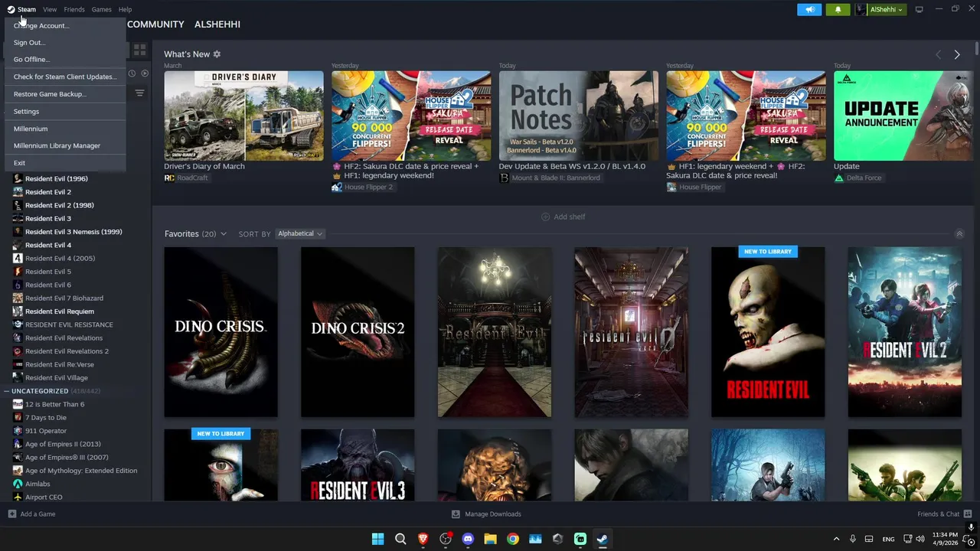The image size is (980, 551).
Task: Open Unity Hub from taskbar
Action: point(557,539)
